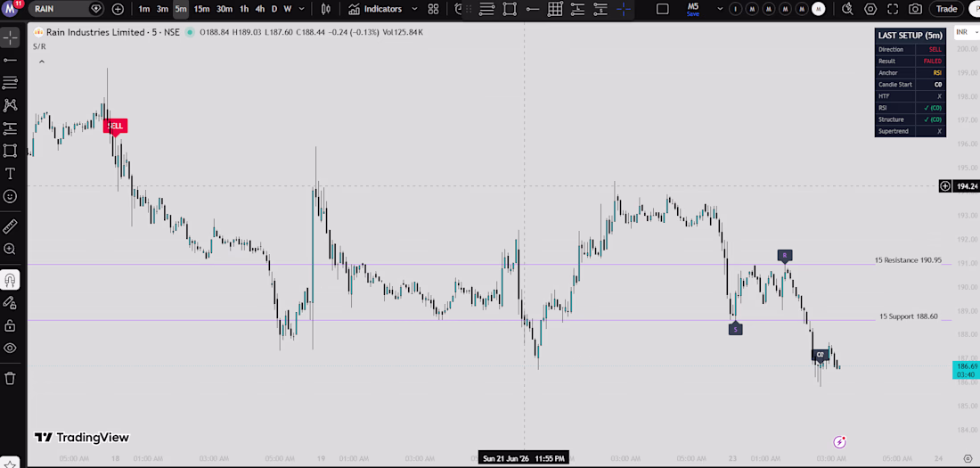Viewport: 980px width, 468px height.
Task: Switch to the 3m timeframe
Action: 162,9
